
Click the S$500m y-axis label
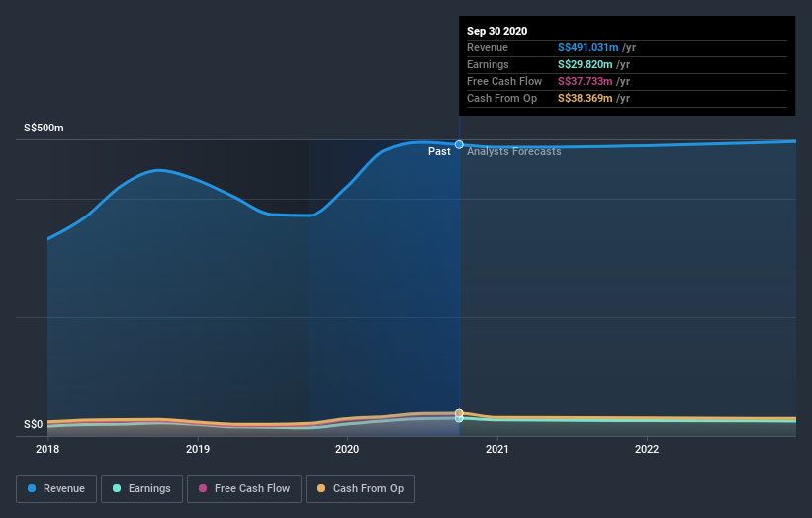(44, 128)
